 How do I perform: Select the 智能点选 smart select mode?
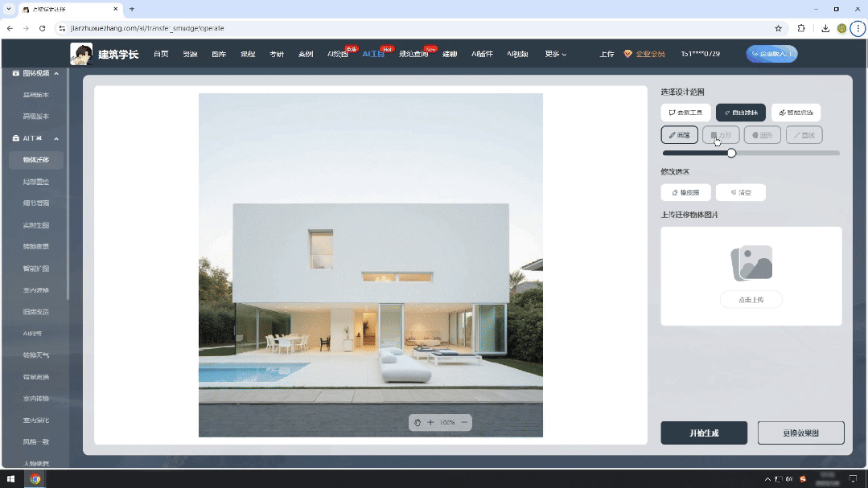[x=796, y=113]
